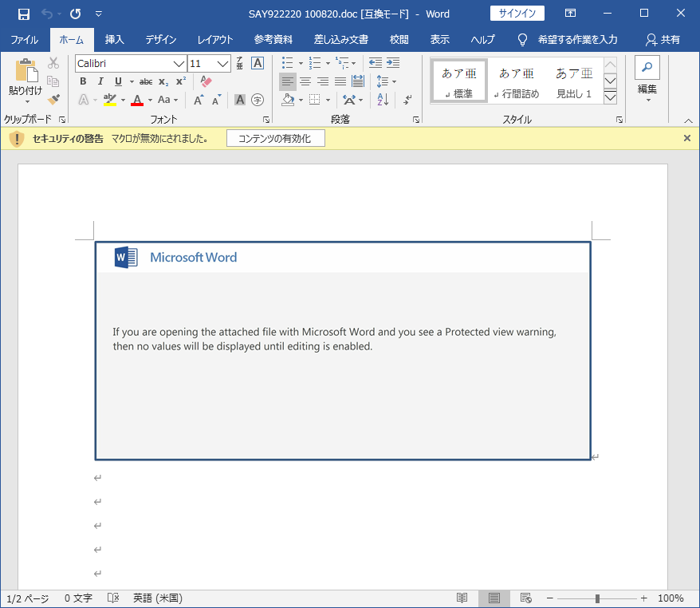Toggle strikethrough formatting
700x608 pixels.
click(146, 81)
